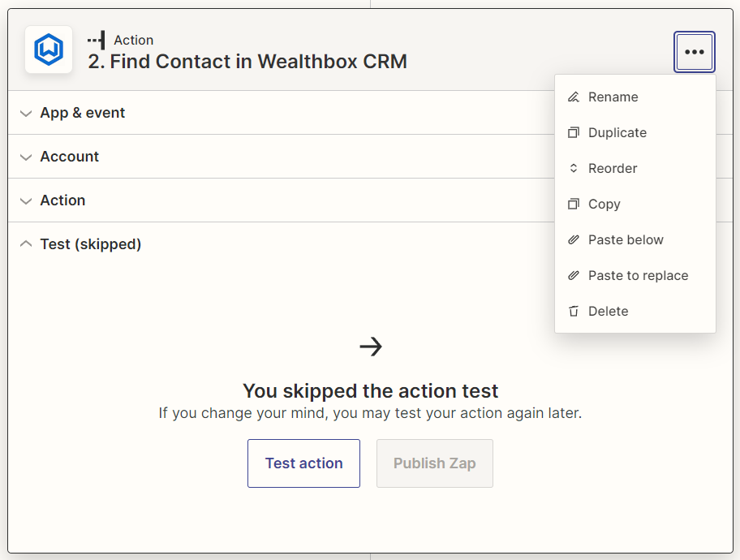Expand the Account section chevron
This screenshot has height=560, width=740.
[26, 157]
